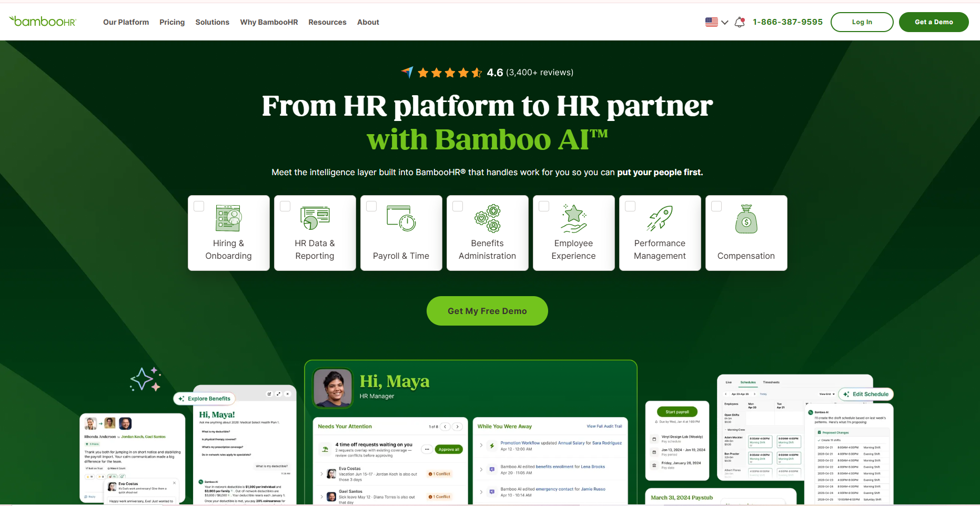Click the Explore Benefits pill
This screenshot has height=506, width=980.
point(205,399)
